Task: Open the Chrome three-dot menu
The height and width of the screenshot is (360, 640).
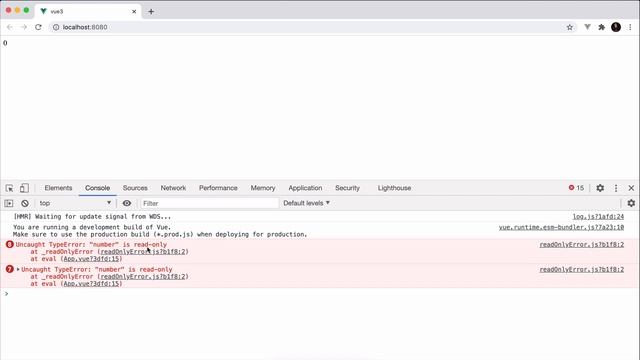Action: pyautogui.click(x=630, y=27)
